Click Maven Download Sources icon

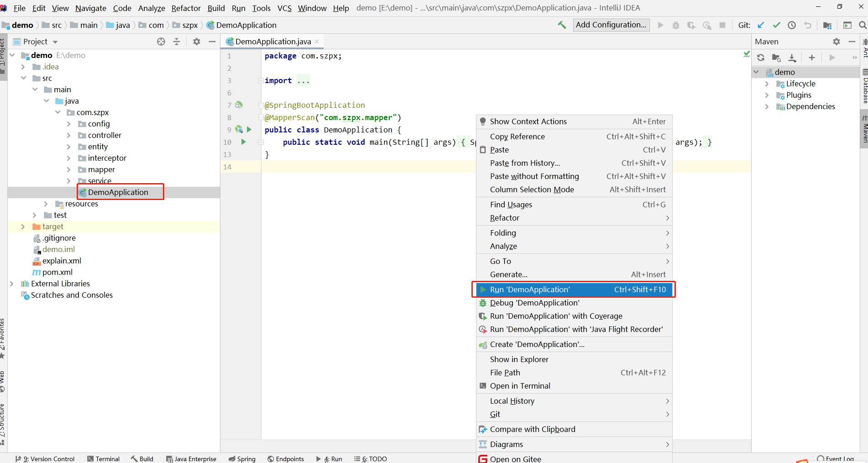tap(792, 58)
